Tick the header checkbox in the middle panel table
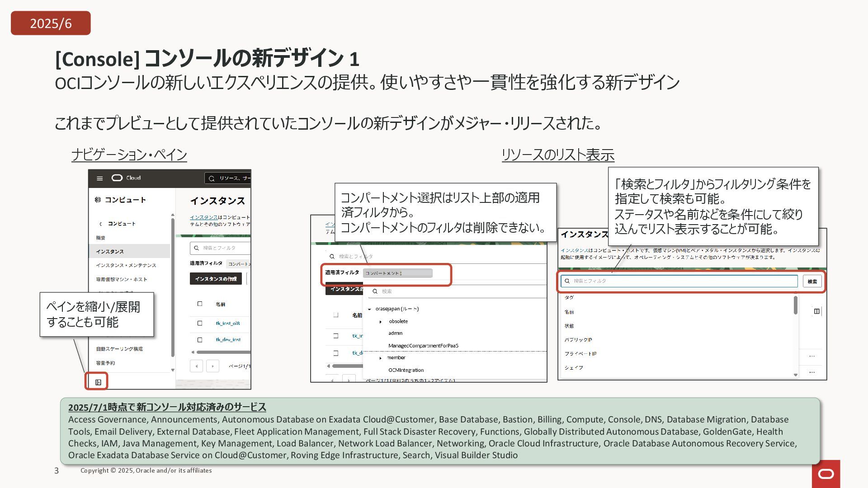The height and width of the screenshot is (488, 868). (x=336, y=315)
